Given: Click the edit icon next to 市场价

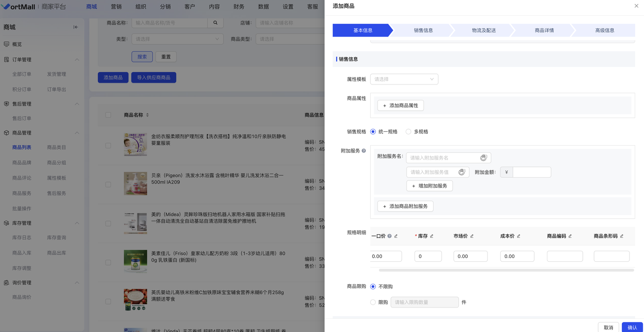Looking at the screenshot, I should pyautogui.click(x=472, y=236).
